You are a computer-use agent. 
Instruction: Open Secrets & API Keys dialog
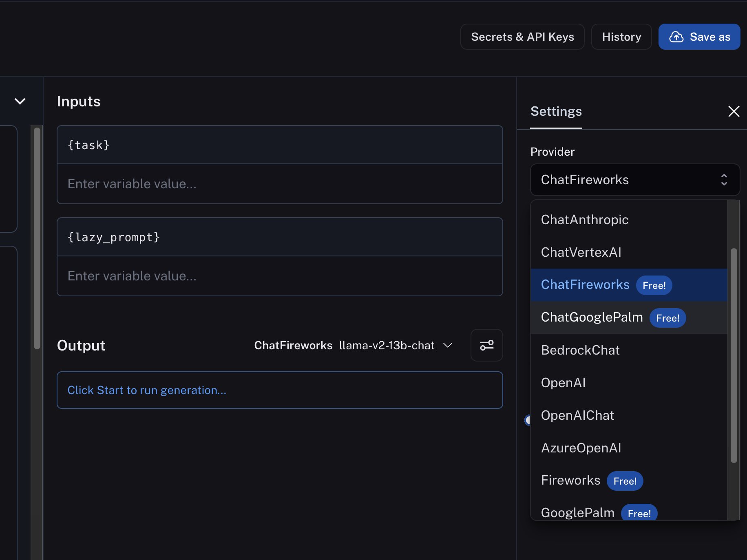522,37
